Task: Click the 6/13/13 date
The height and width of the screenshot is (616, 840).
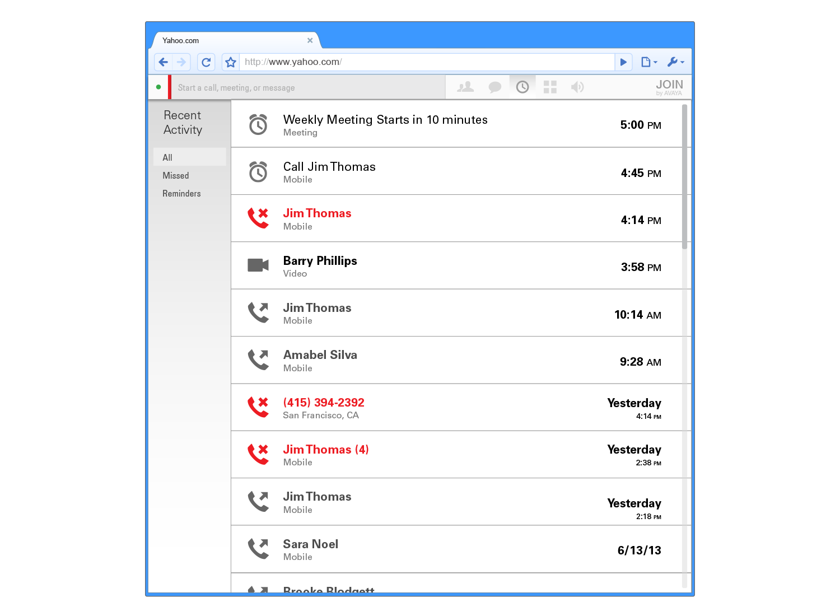Action: pos(640,550)
